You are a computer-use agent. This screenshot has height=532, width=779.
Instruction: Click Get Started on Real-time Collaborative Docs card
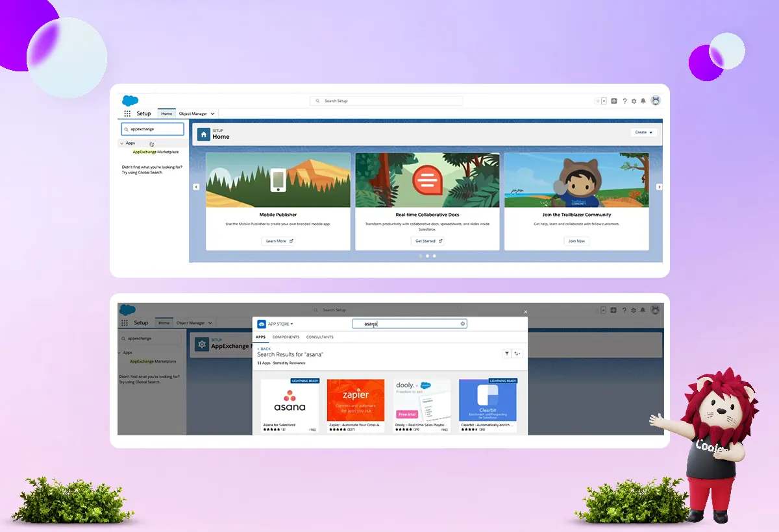(428, 241)
